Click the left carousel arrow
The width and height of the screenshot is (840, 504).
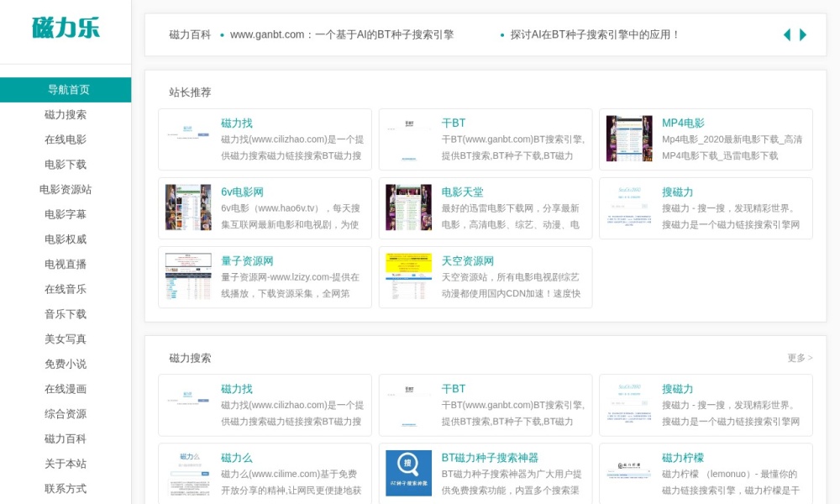click(786, 34)
